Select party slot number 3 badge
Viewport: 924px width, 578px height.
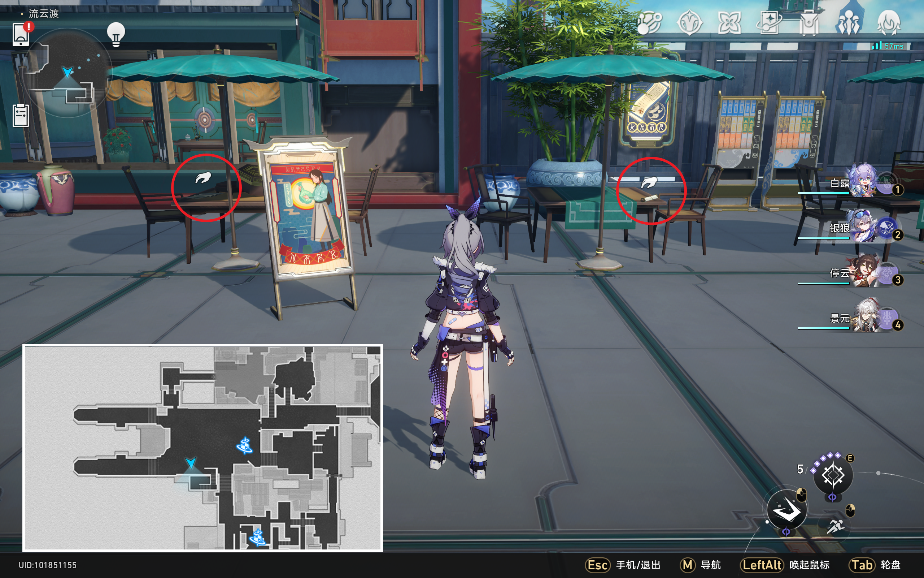[x=898, y=280]
